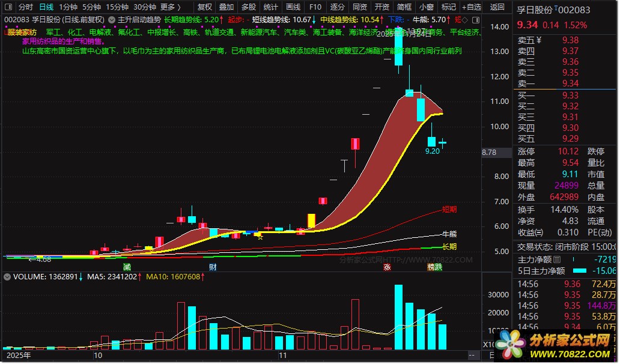
Task: Click the 买五 bid price 9.29
Action: click(x=570, y=139)
